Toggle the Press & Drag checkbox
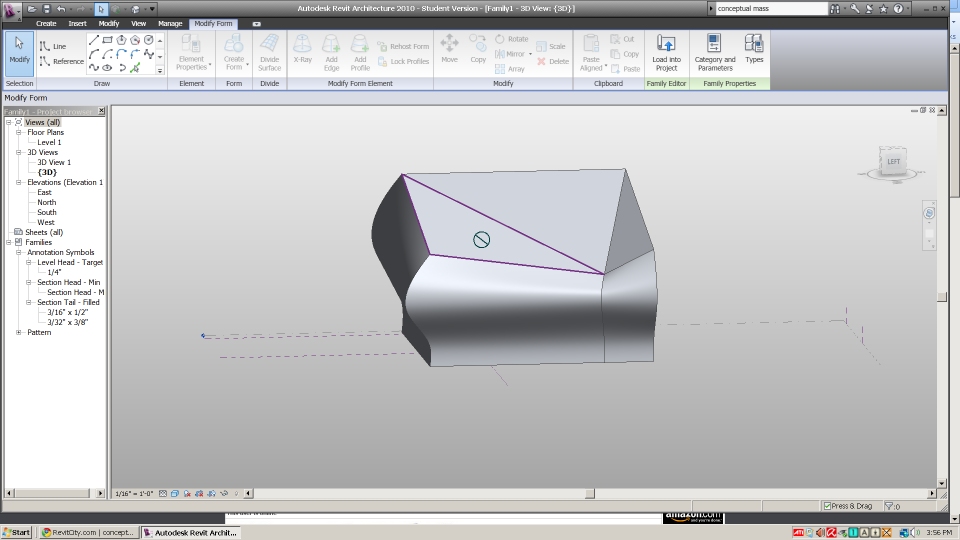Image resolution: width=960 pixels, height=540 pixels. [827, 506]
